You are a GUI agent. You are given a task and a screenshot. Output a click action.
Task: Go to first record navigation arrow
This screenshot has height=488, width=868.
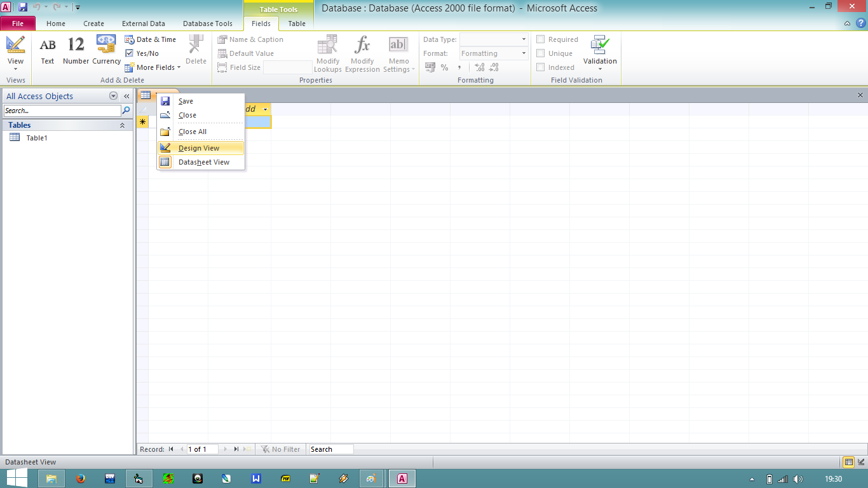(x=171, y=449)
